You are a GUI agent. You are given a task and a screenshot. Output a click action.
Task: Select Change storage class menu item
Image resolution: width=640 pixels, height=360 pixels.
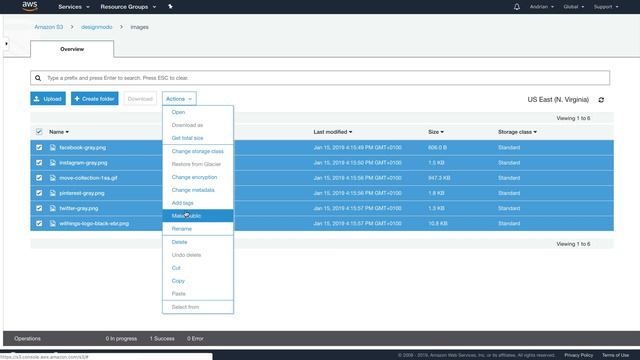tap(198, 151)
